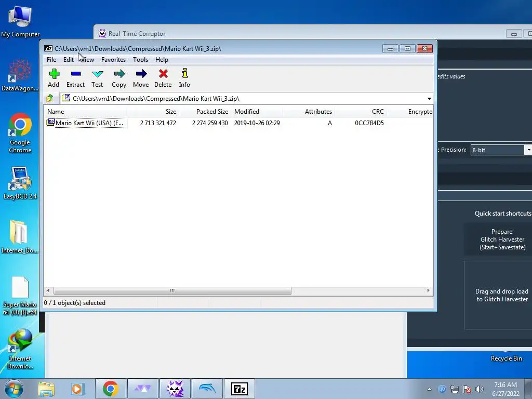This screenshot has height=399, width=532.
Task: Sort by the Name column header
Action: [x=86, y=112]
